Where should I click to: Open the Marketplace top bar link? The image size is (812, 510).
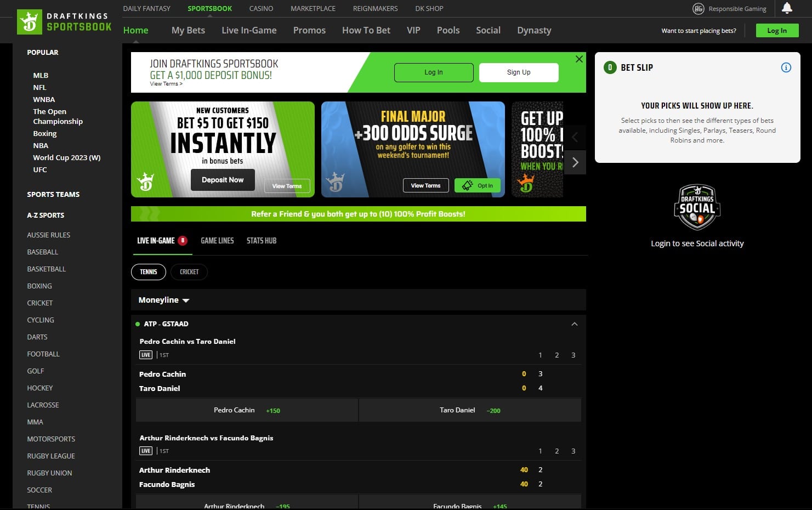click(x=313, y=9)
